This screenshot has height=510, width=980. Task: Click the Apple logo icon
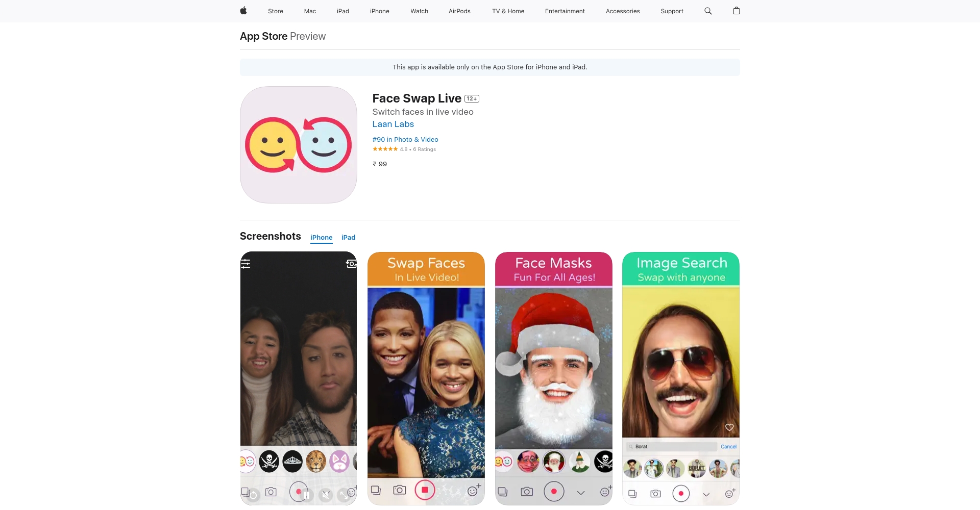243,11
